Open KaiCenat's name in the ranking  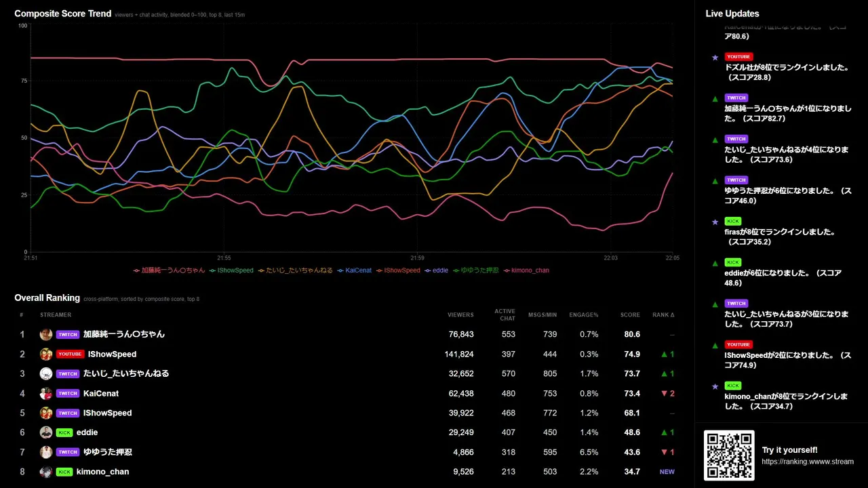101,393
